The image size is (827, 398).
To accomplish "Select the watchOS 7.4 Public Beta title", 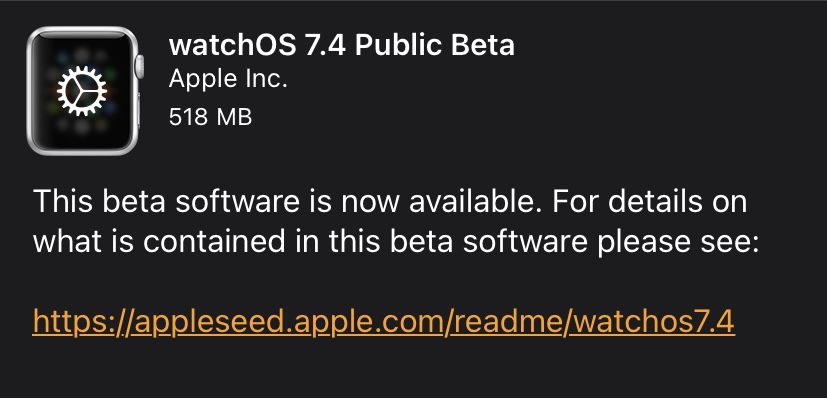I will tap(342, 45).
